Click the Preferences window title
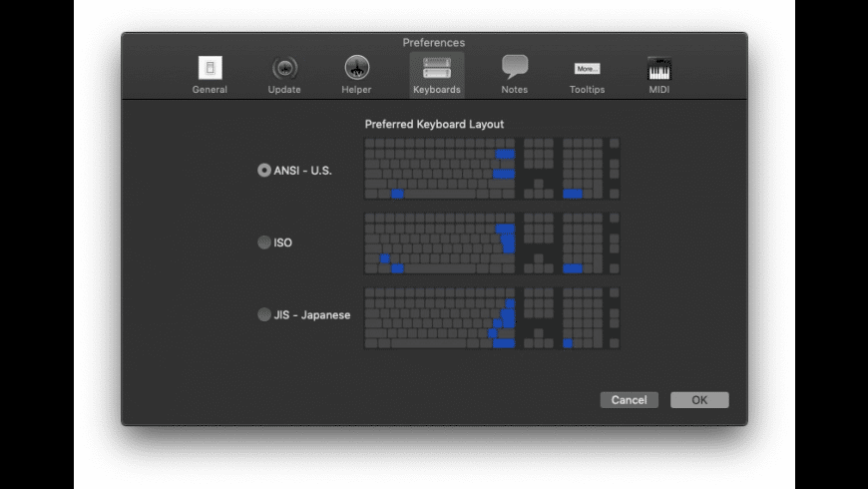Viewport: 868px width, 489px height. point(433,43)
